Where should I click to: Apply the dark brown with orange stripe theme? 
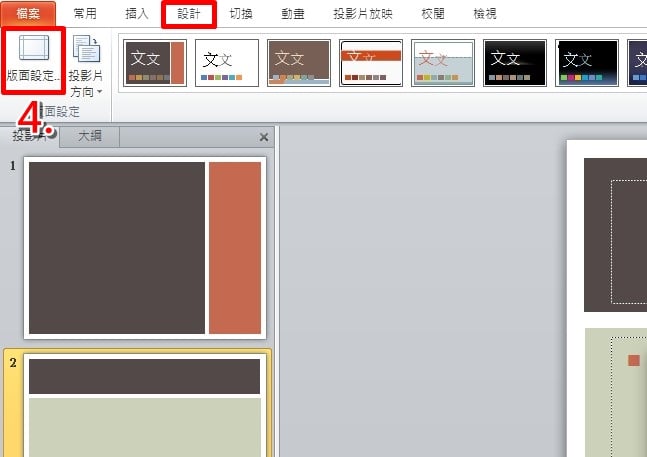(155, 63)
